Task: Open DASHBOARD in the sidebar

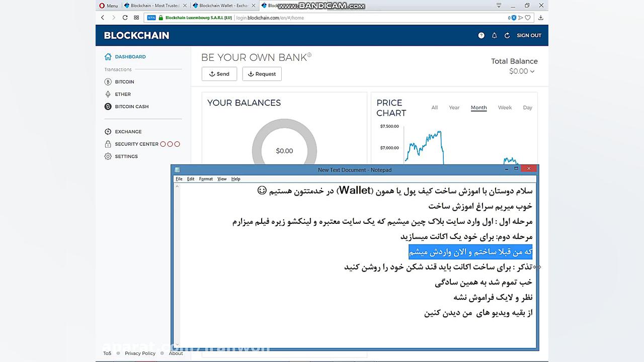Action: tap(130, 57)
